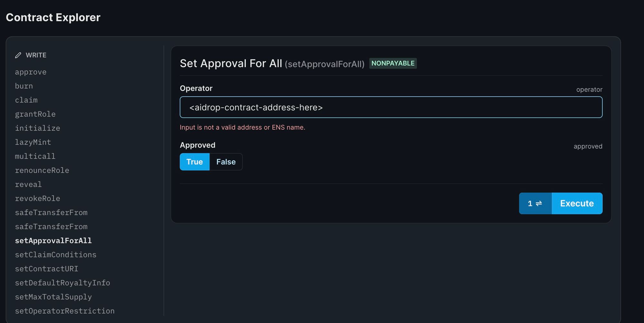Open the lazyMint function

pos(33,142)
